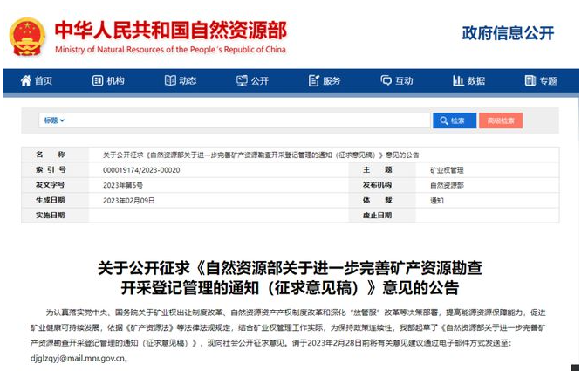Click the 服务 services icon
Screen dimensions: 588x378
point(313,81)
